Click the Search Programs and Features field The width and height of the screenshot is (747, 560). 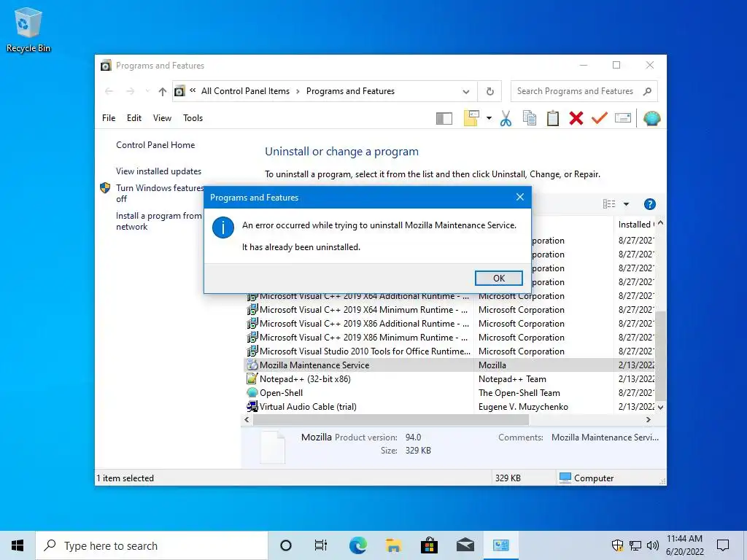[584, 91]
